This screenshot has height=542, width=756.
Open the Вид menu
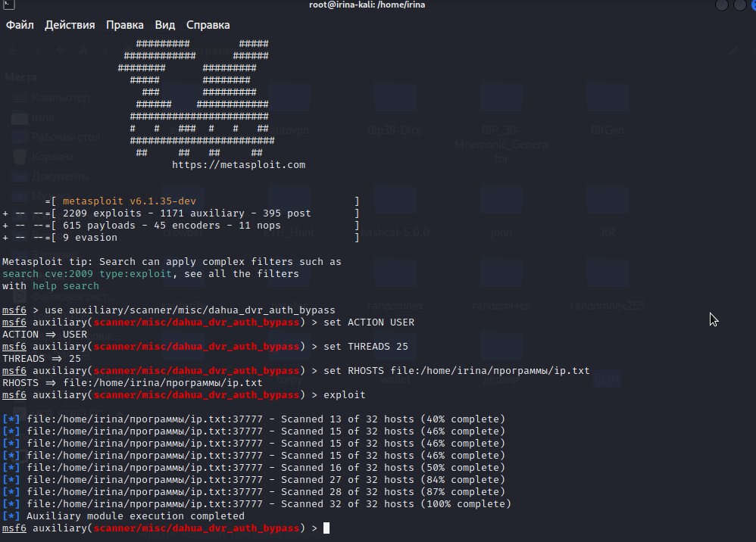tap(165, 25)
